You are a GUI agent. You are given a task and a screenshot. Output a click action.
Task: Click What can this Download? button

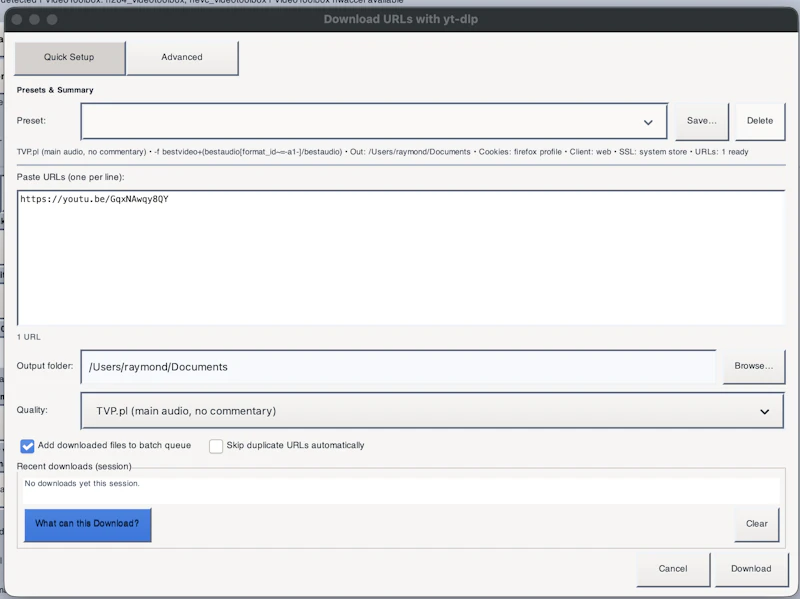click(87, 524)
